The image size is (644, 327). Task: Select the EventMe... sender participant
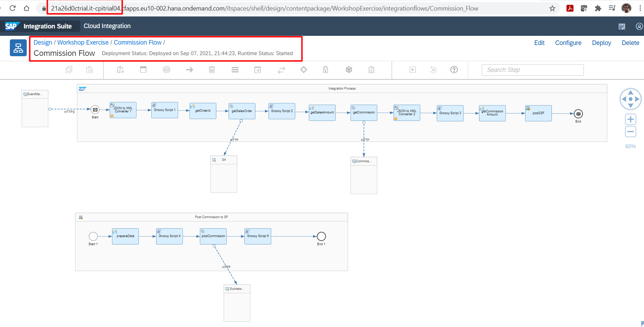[x=35, y=109]
